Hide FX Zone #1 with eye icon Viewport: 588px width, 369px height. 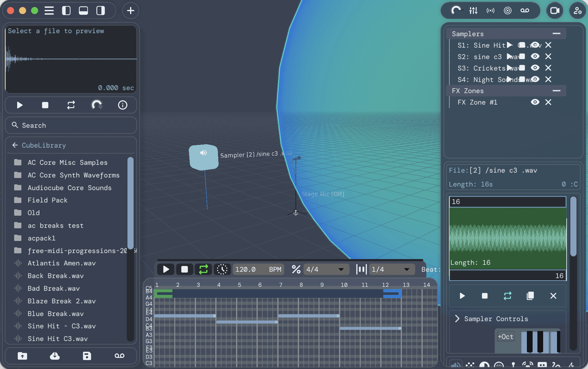tap(535, 102)
